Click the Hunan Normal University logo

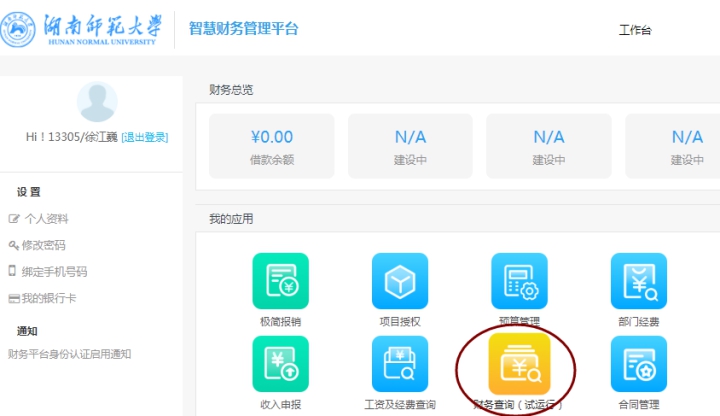[82, 29]
